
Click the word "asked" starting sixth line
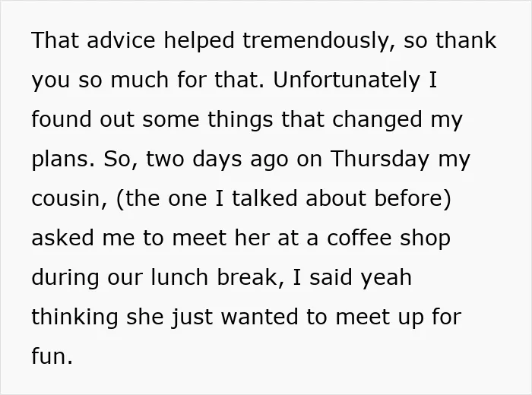point(63,237)
